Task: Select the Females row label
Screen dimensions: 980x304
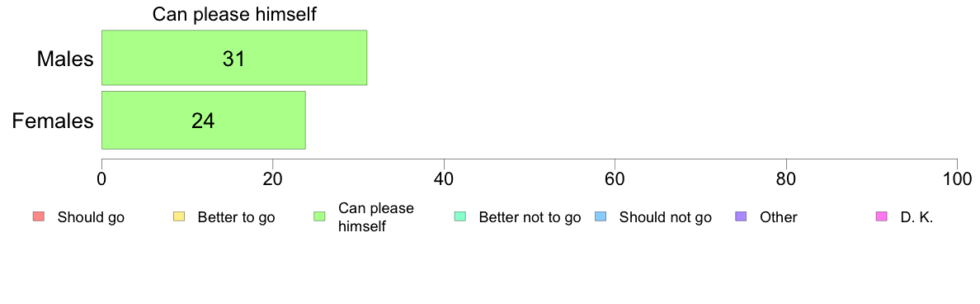Action: 53,120
